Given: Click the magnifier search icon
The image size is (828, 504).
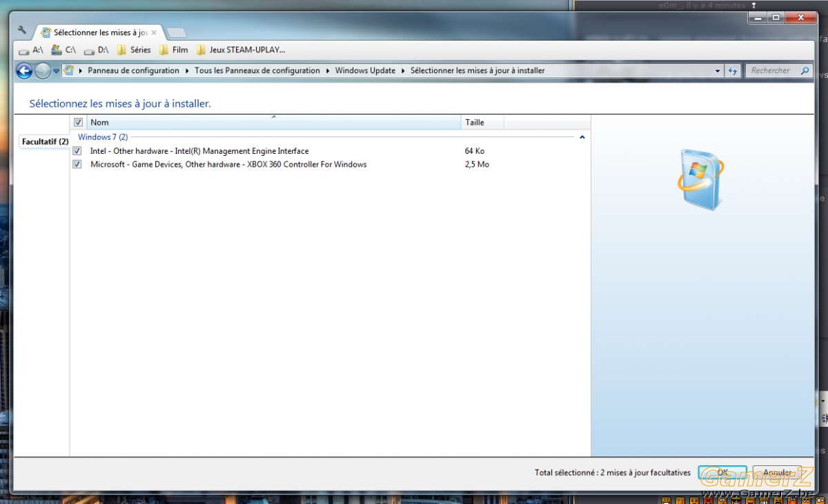Looking at the screenshot, I should tap(805, 70).
